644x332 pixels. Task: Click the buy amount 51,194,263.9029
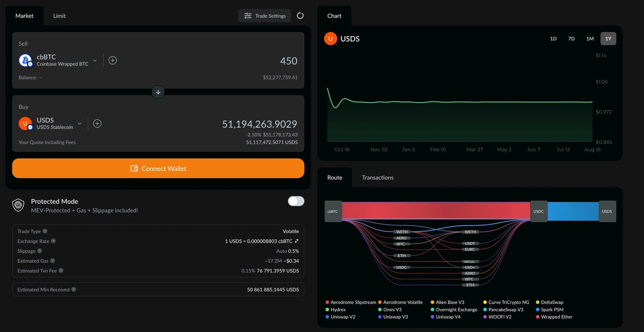point(259,124)
